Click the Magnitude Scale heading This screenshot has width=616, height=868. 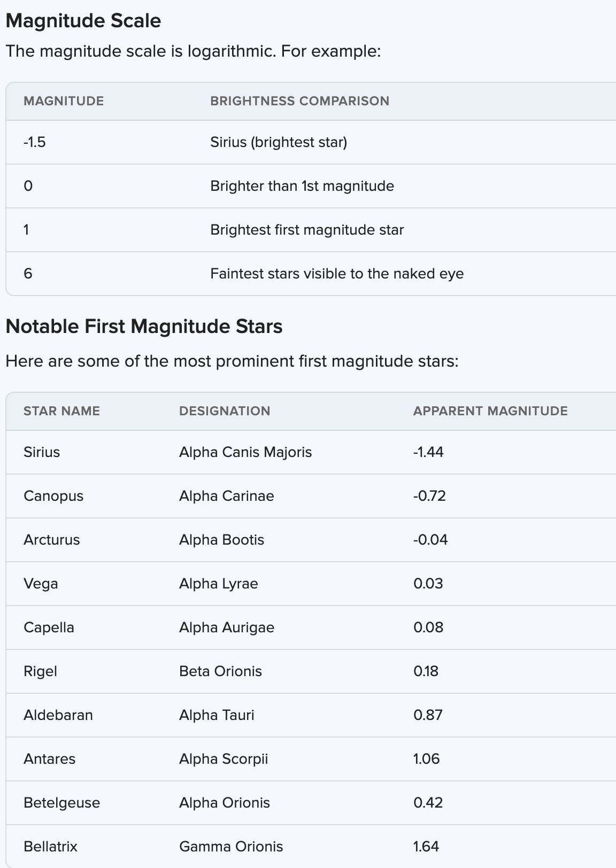tap(83, 21)
